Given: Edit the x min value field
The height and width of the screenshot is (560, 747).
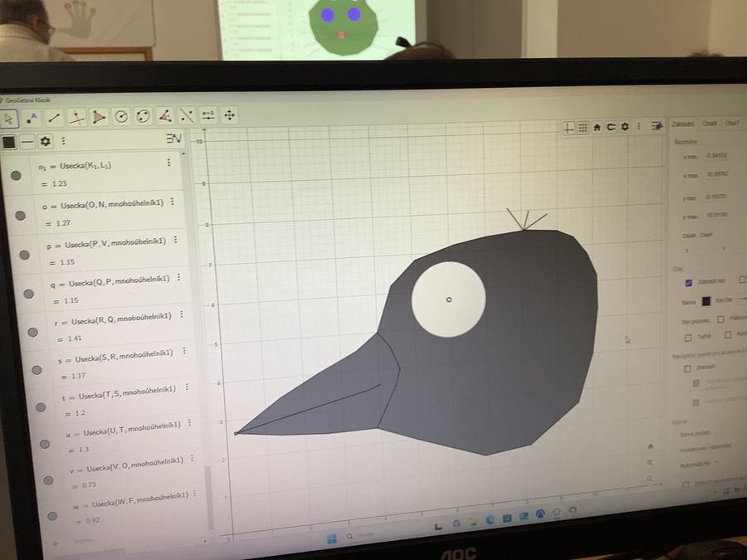Looking at the screenshot, I should [716, 155].
